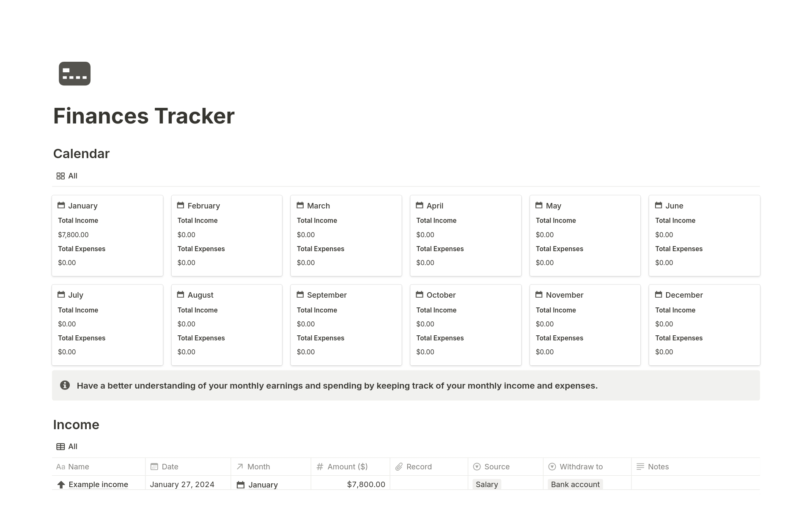Click the Finances Tracker app icon
812x507 pixels.
tap(75, 74)
